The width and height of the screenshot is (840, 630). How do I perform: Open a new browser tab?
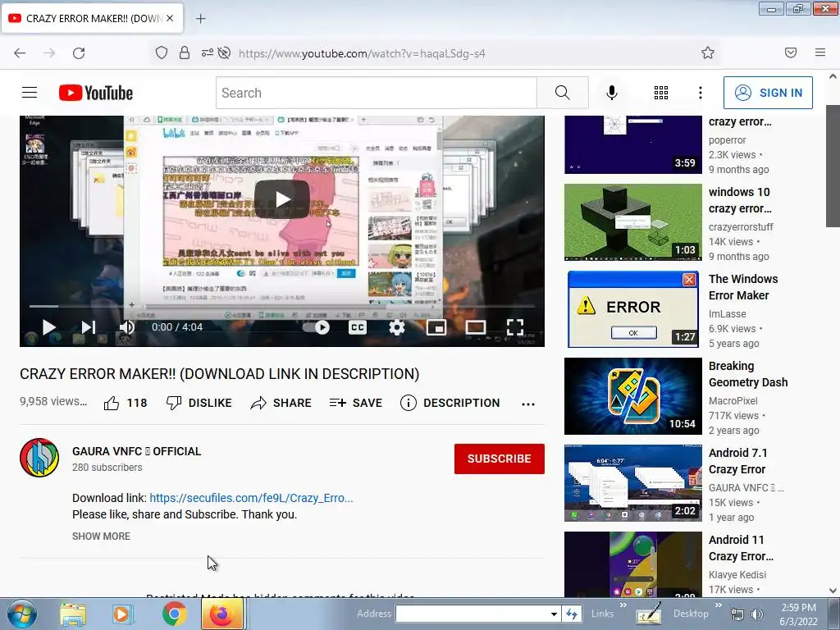point(200,19)
